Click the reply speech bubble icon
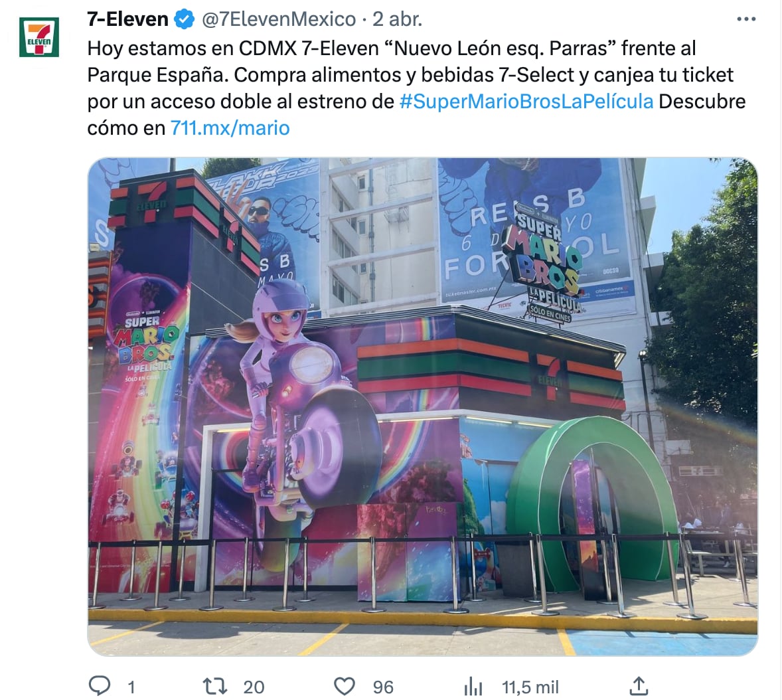 [100, 685]
